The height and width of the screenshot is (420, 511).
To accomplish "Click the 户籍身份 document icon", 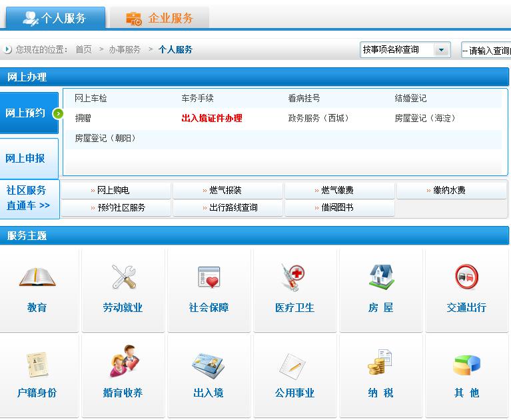I will 37,365.
